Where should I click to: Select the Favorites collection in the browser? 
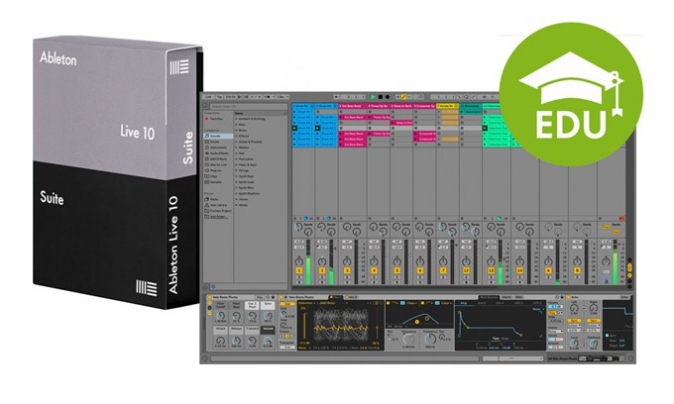pyautogui.click(x=215, y=119)
